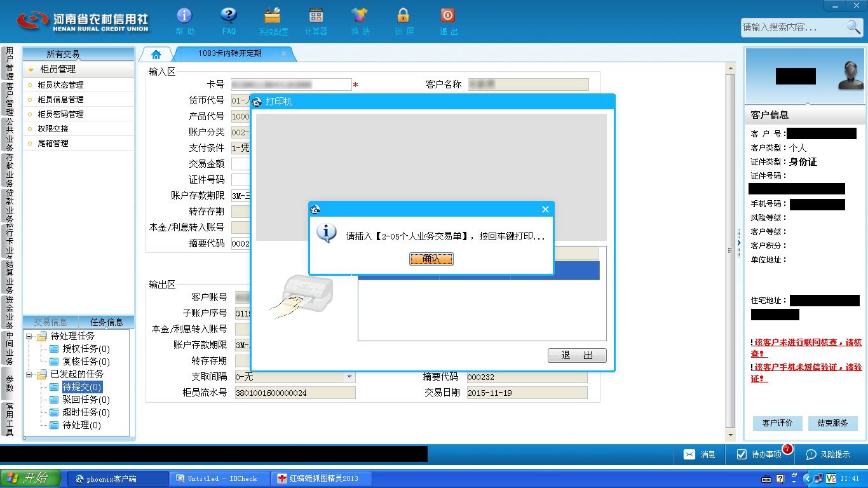Click the 授权任务(0) folder icon
This screenshot has width=868, height=488.
point(54,349)
